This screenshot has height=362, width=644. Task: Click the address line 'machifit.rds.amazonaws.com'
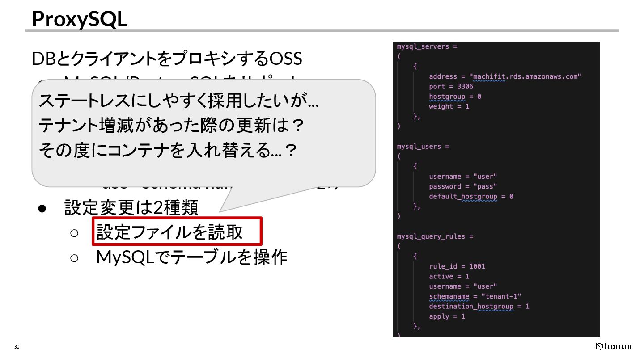pos(505,76)
